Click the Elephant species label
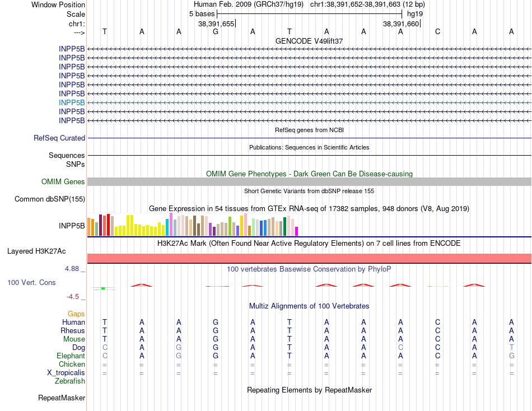 (x=71, y=356)
